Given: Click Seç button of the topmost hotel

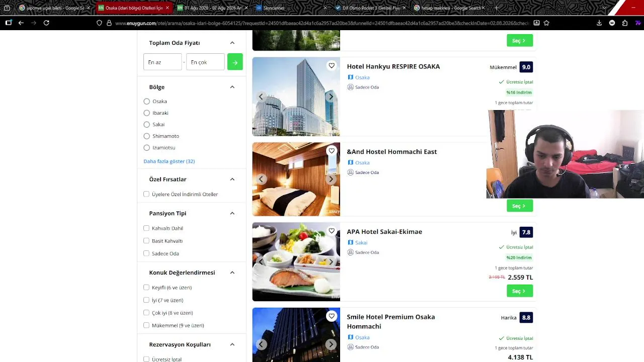Looking at the screenshot, I should click(x=520, y=41).
